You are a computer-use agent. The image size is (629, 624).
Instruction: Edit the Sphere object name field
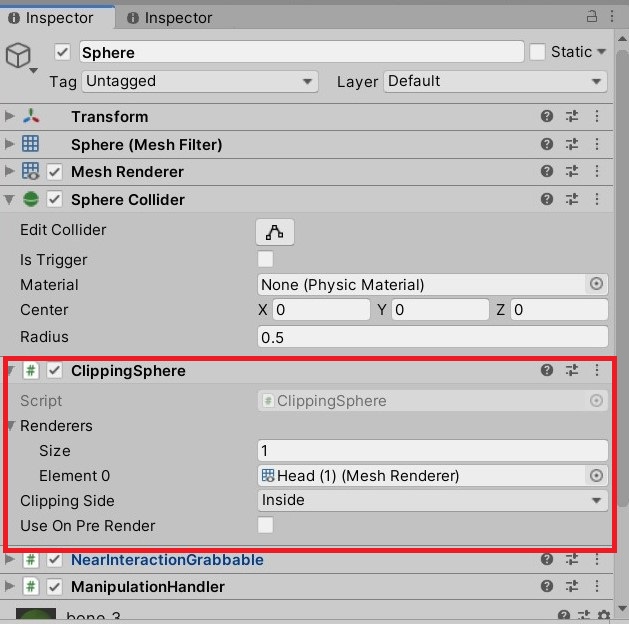pos(302,52)
